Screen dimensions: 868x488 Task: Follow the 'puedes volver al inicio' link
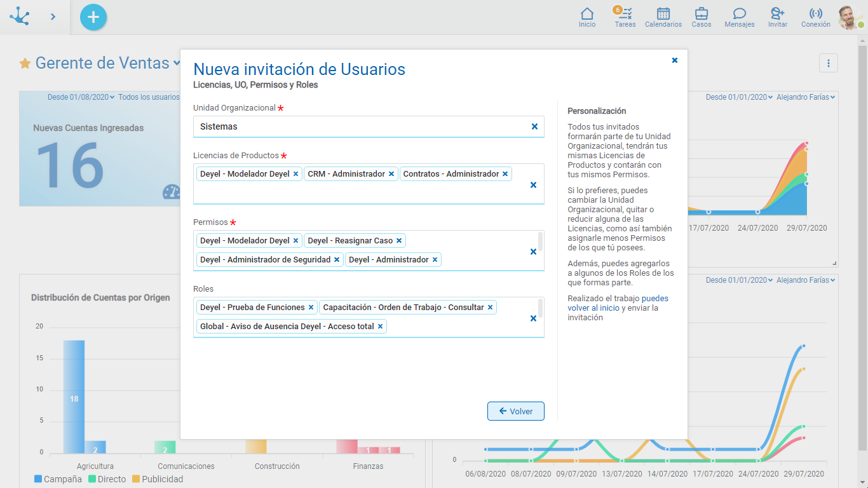[x=593, y=308]
